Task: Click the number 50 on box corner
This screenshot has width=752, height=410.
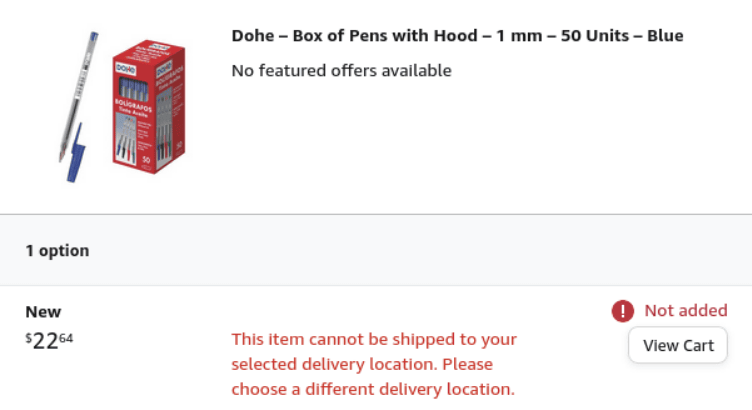Action: [146, 160]
